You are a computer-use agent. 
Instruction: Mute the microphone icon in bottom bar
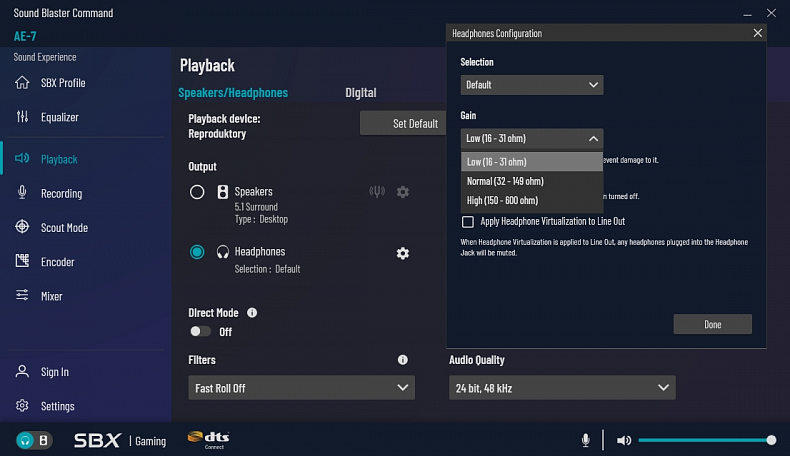[x=586, y=440]
